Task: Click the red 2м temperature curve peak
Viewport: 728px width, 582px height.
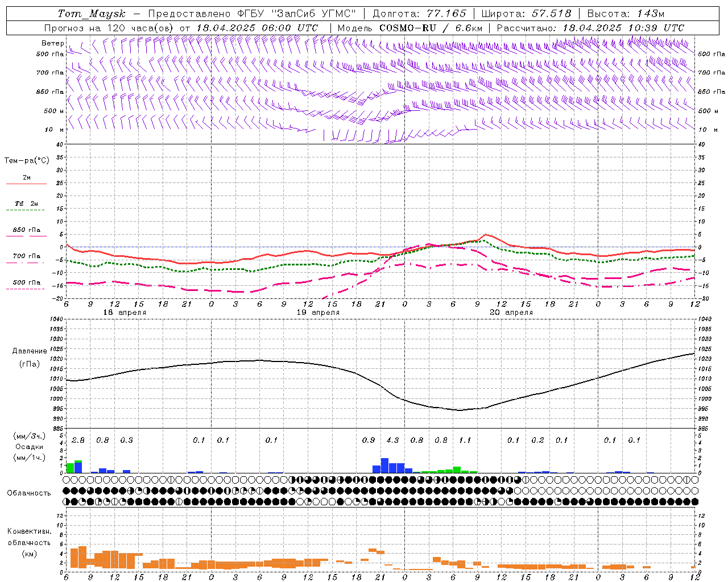Action: 485,235
